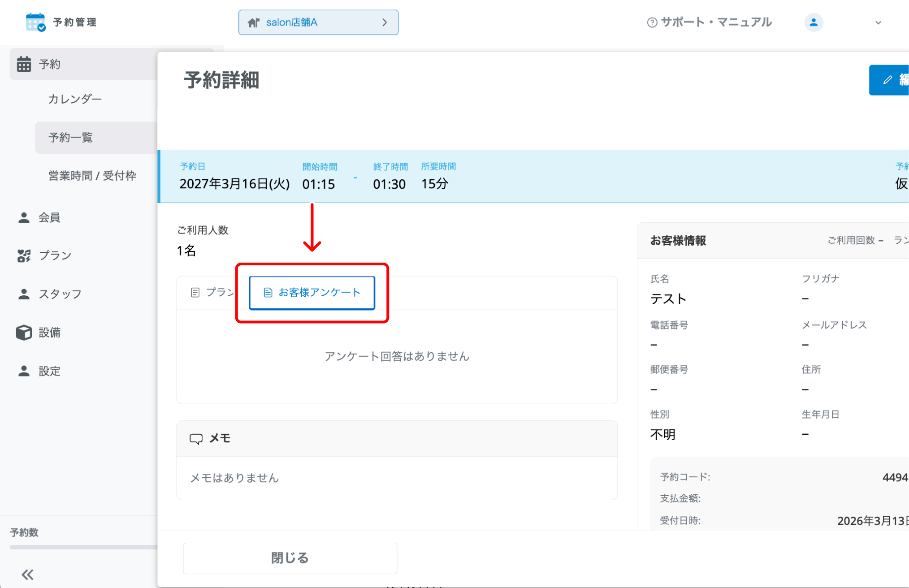Click the start time 01:15
This screenshot has width=909, height=588.
319,184
